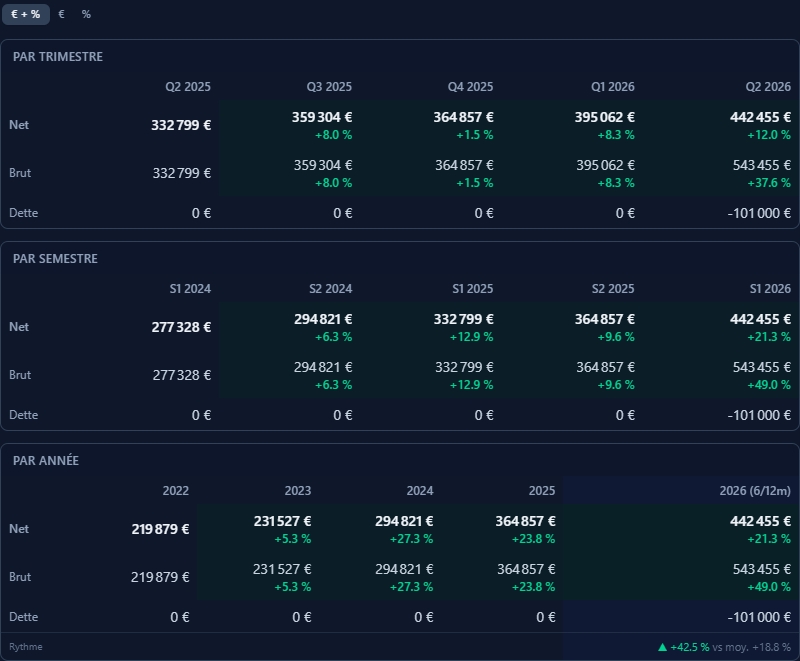Click the +12.0 % change under Q2 2026 Net

tap(769, 135)
